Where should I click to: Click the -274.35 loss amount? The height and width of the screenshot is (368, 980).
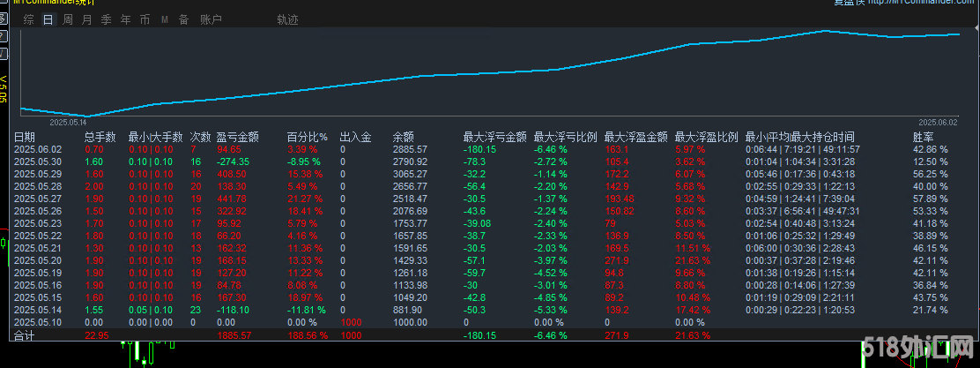point(234,162)
